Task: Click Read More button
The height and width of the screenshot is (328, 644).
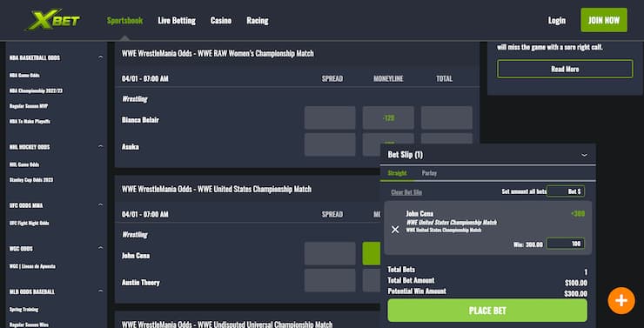Action: point(565,69)
